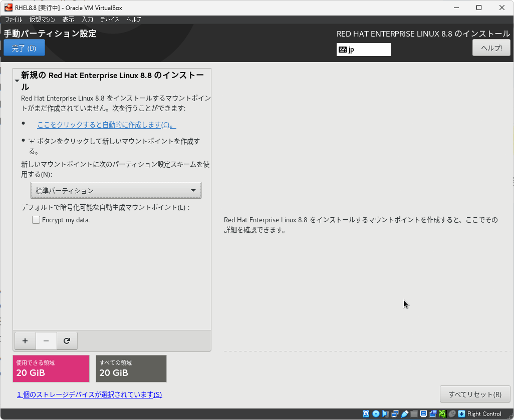Click the audio status icon in VirtualBox bar
The image size is (514, 420).
pyautogui.click(x=386, y=414)
